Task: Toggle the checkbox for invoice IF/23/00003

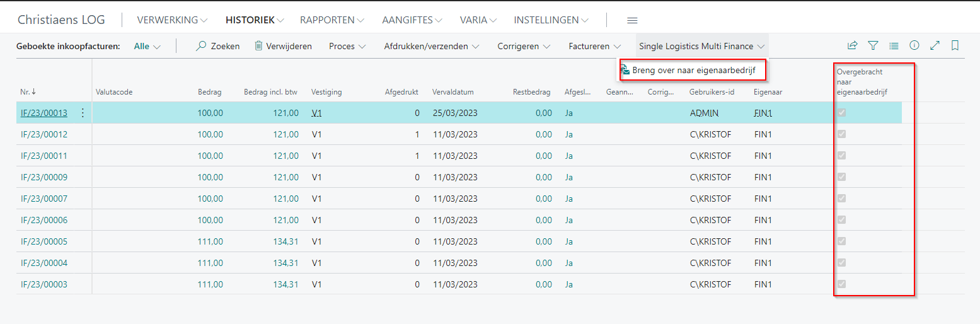Action: coord(841,284)
